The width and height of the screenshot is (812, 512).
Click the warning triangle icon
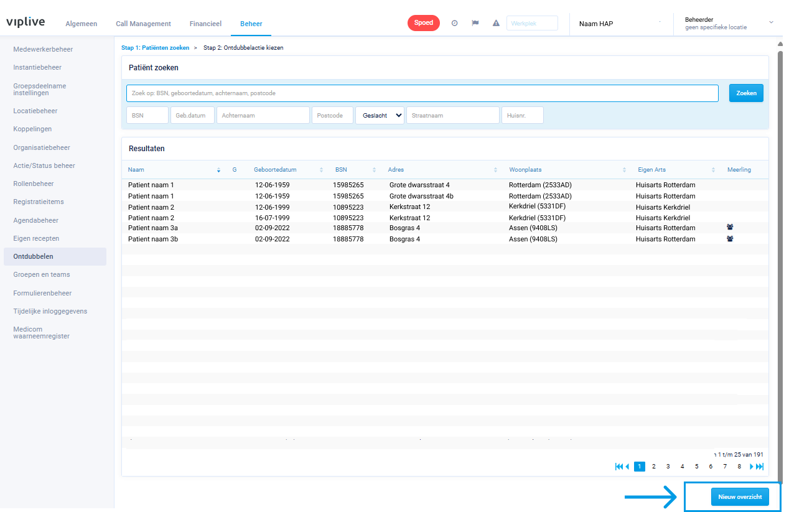[496, 23]
